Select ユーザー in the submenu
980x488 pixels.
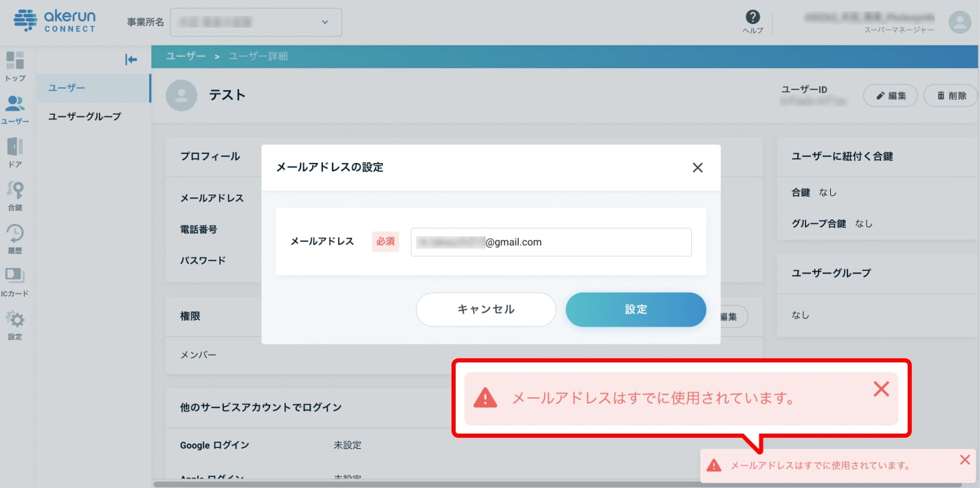point(93,88)
